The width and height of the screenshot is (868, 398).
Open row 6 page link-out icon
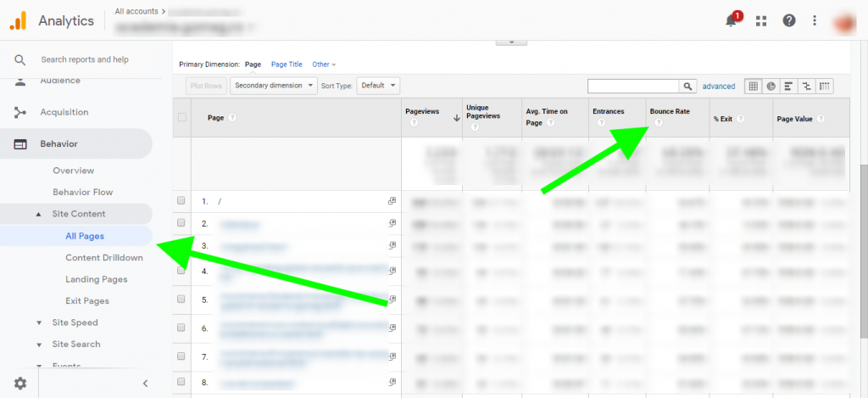392,328
